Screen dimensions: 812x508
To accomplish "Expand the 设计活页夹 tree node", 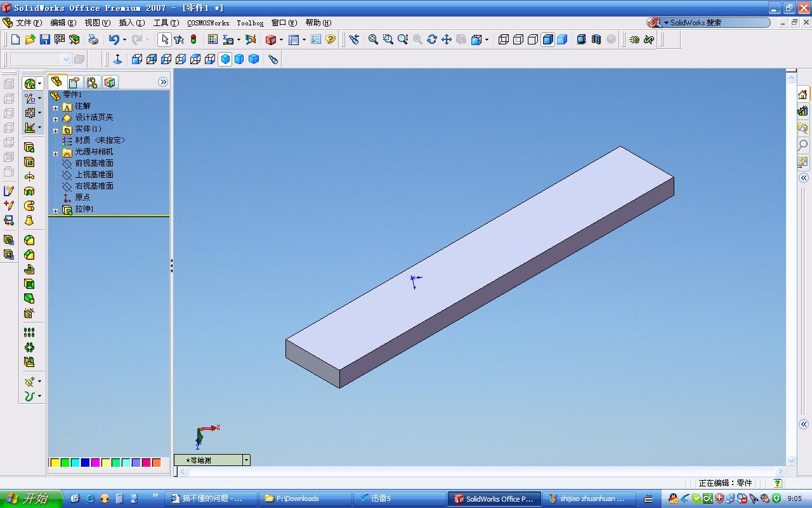I will pyautogui.click(x=56, y=119).
